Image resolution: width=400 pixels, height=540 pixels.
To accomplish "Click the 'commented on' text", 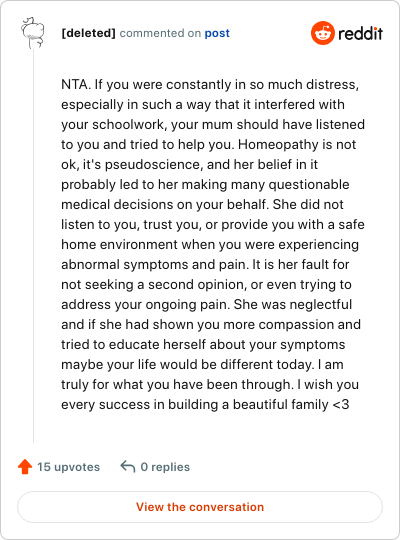I will [160, 33].
